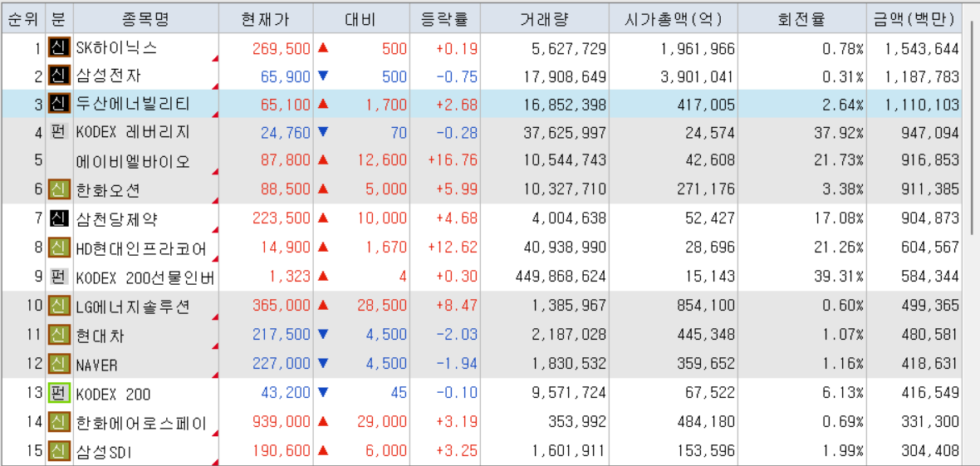Click volume 449,868,624
The image size is (980, 466).
point(559,276)
